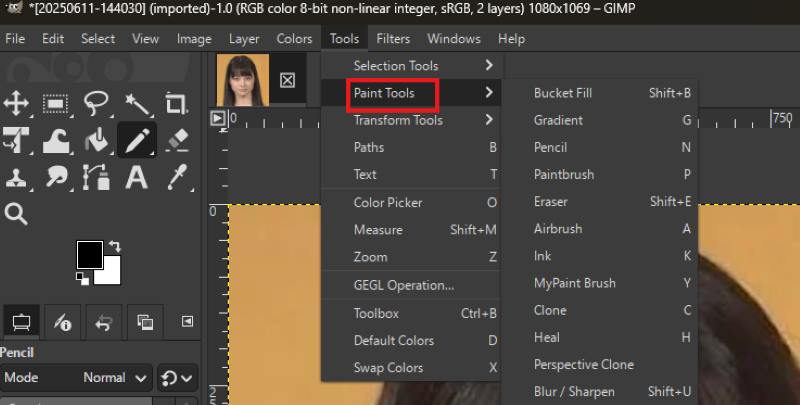Select the Bucket Fill toolbox icon
This screenshot has height=405, width=800.
coord(96,140)
